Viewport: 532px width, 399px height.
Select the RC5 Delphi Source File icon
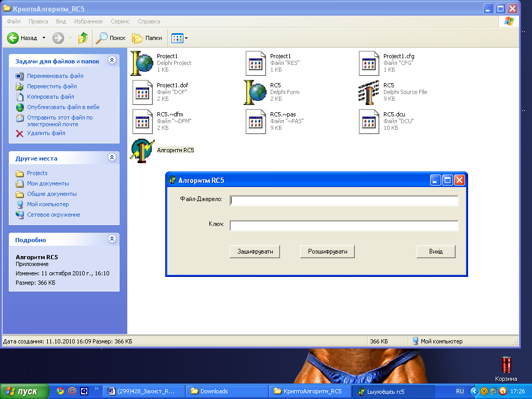point(368,92)
